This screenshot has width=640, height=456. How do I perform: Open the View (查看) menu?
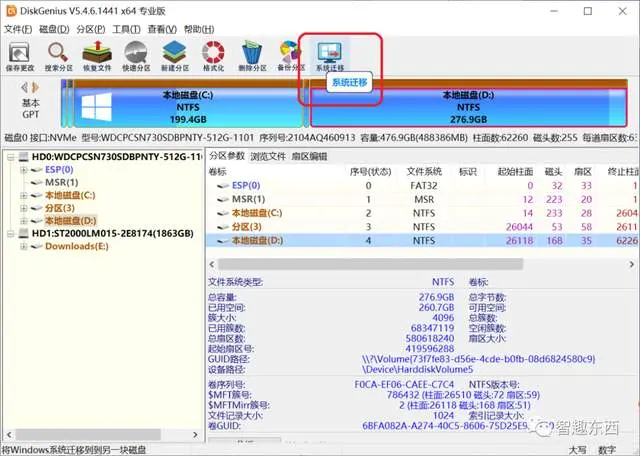[162, 29]
